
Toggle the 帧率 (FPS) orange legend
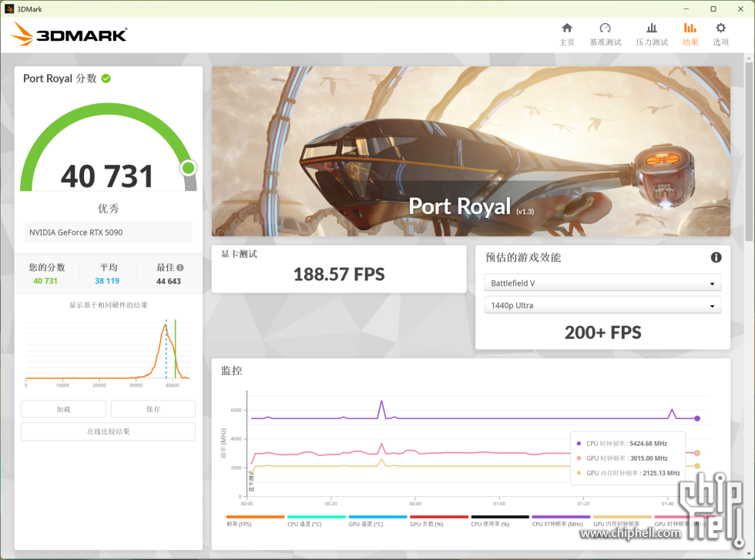[x=255, y=521]
